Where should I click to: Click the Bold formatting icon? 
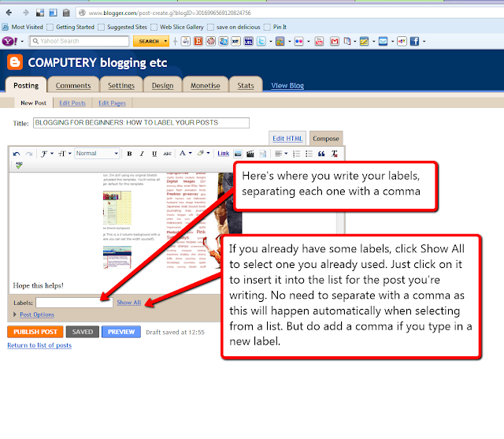(129, 154)
